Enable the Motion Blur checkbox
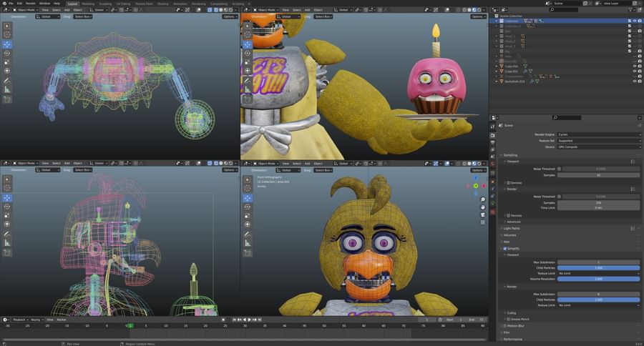644x346 pixels. tap(504, 326)
